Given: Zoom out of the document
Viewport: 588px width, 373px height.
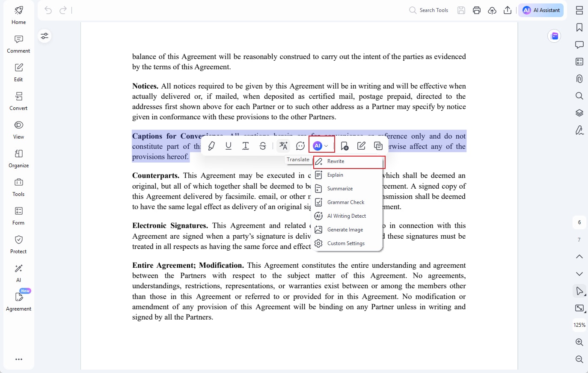Looking at the screenshot, I should tap(579, 359).
